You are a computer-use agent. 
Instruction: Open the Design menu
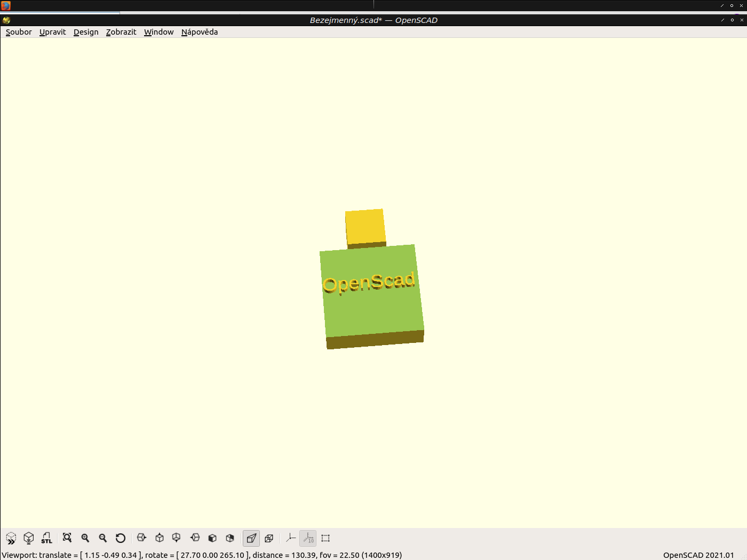pyautogui.click(x=86, y=32)
